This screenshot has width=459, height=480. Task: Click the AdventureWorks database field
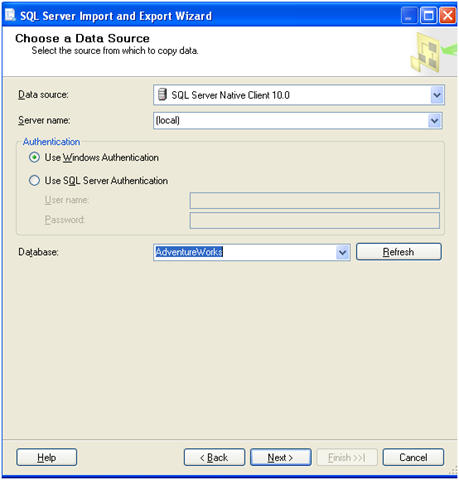click(x=245, y=252)
